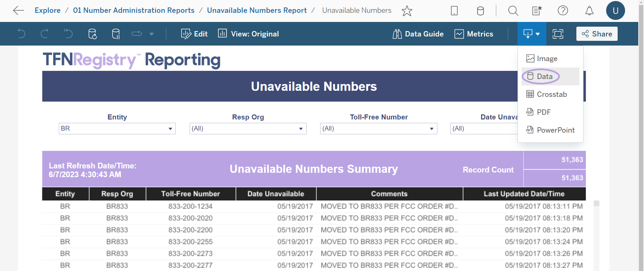
Task: Select Image from download menu
Action: click(x=550, y=59)
